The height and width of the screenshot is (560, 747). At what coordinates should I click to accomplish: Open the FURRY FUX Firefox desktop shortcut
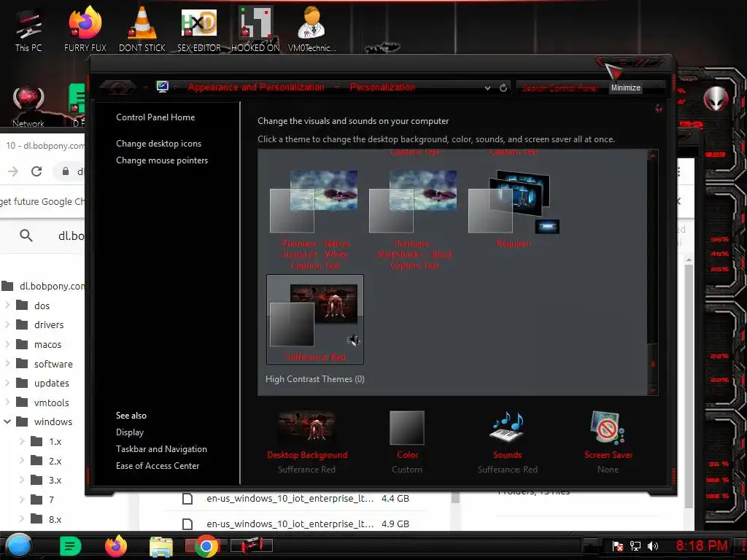85,29
